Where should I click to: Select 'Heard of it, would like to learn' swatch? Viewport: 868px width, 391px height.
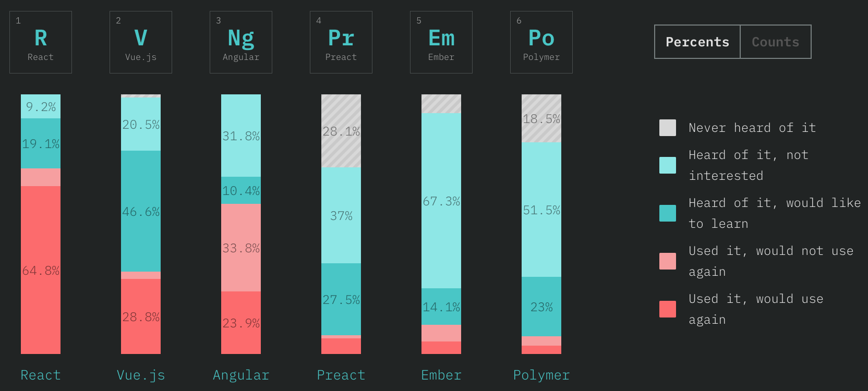[668, 213]
